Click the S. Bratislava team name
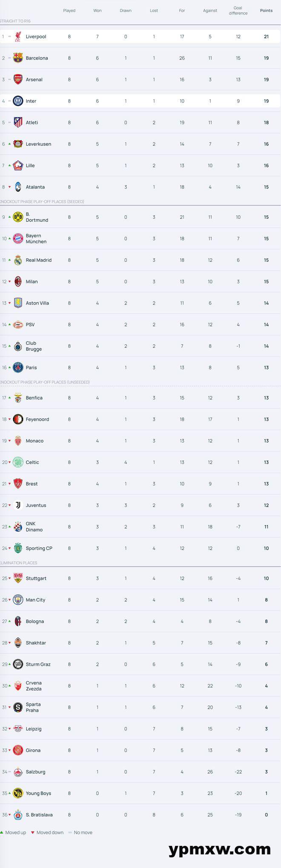 coord(39,815)
